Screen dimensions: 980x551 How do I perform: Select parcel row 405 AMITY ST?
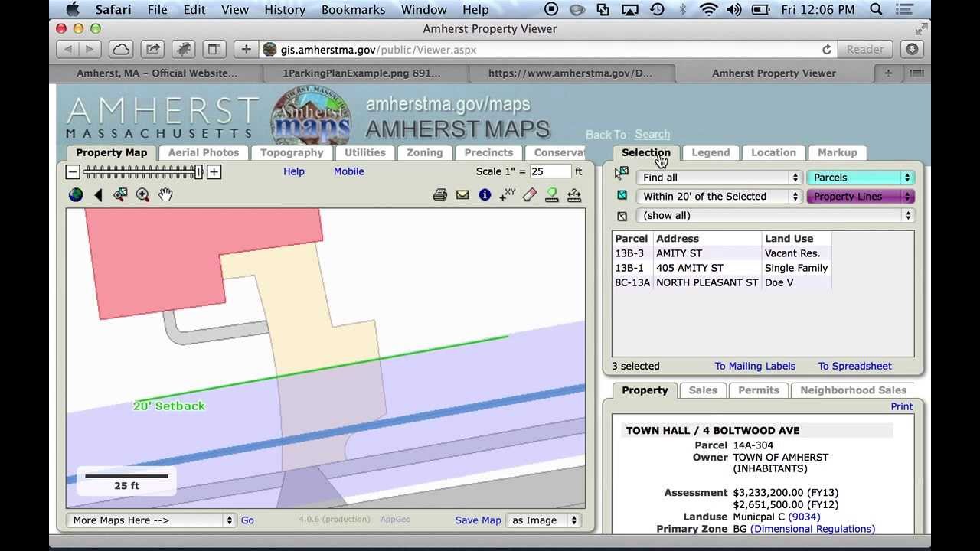(x=721, y=268)
